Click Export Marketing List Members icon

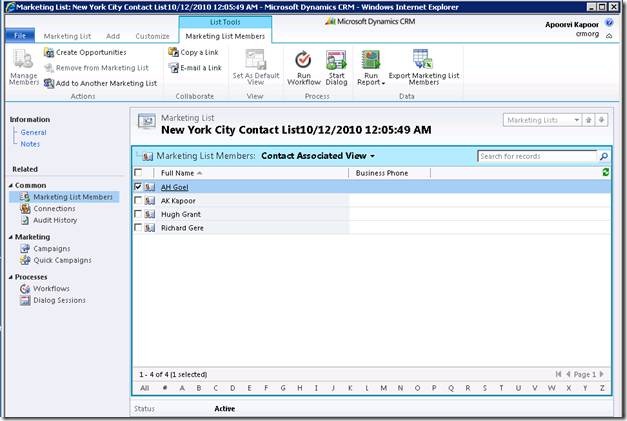click(x=423, y=60)
